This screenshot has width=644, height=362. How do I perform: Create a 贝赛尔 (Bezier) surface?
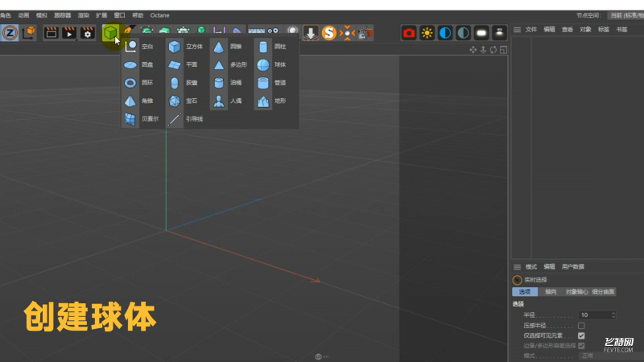[142, 119]
